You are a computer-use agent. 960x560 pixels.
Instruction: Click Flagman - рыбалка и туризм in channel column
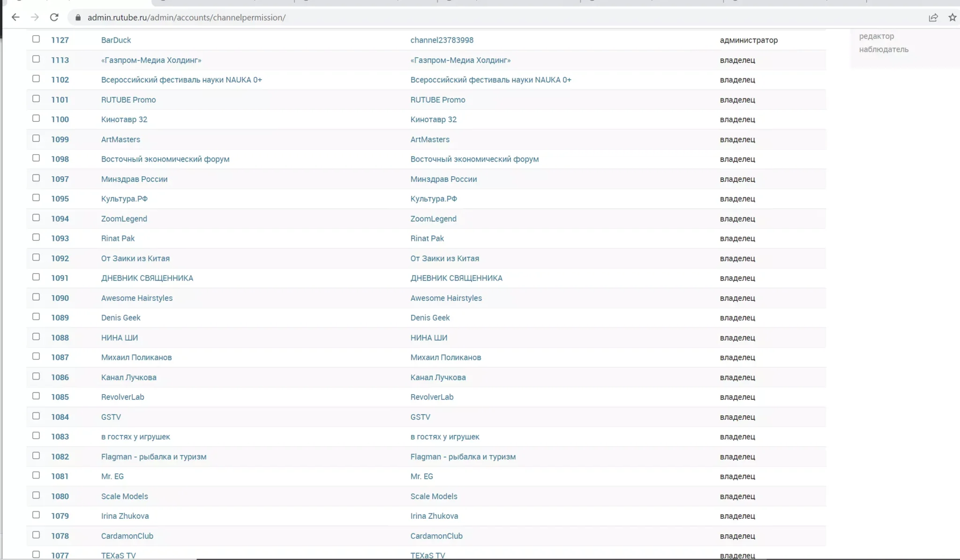tap(463, 457)
